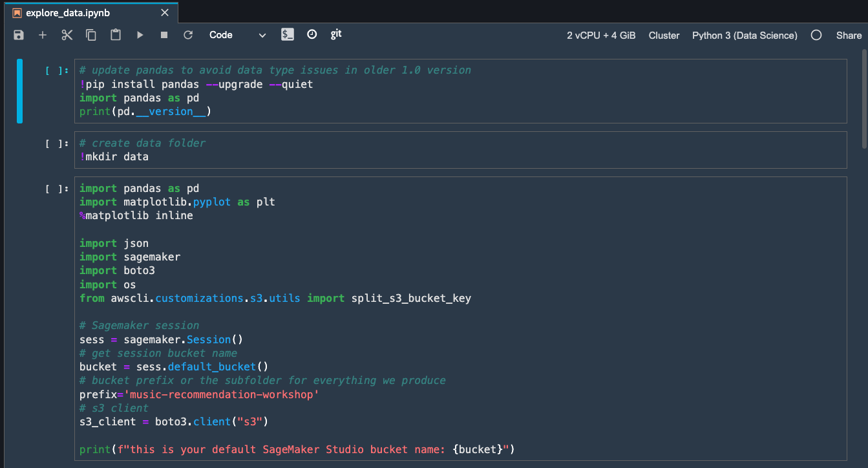Screen dimensions: 868x468
Task: Click the line 'import json'
Action: [x=114, y=244]
